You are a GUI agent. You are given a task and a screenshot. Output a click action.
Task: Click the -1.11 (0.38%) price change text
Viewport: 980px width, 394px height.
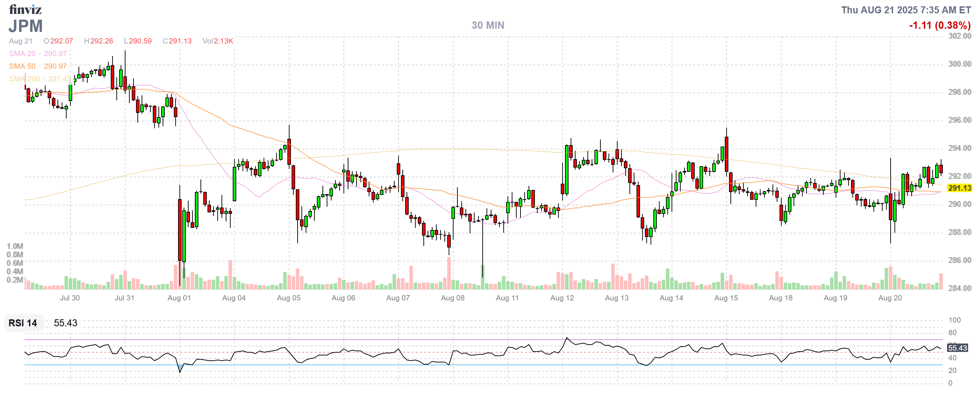(x=939, y=25)
